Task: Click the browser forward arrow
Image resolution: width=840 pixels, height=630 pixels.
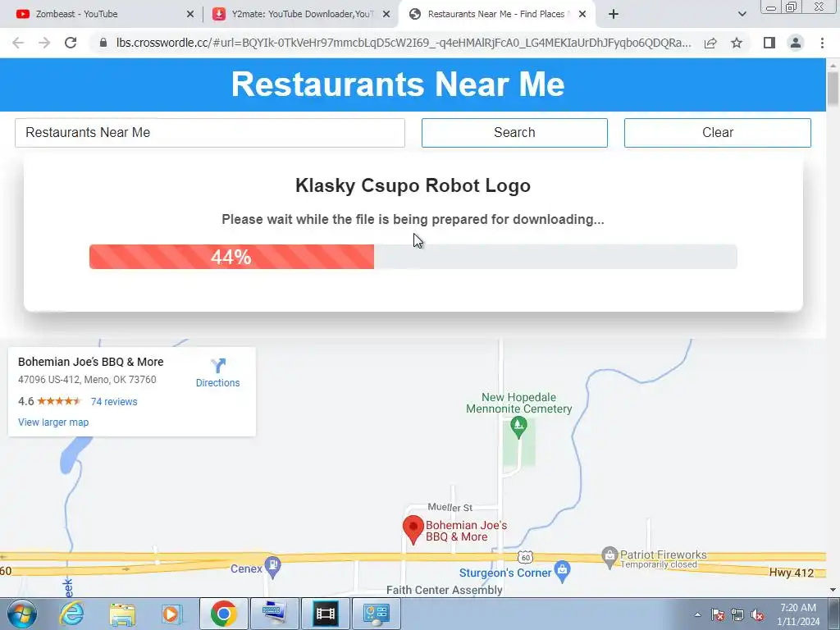Action: point(44,43)
